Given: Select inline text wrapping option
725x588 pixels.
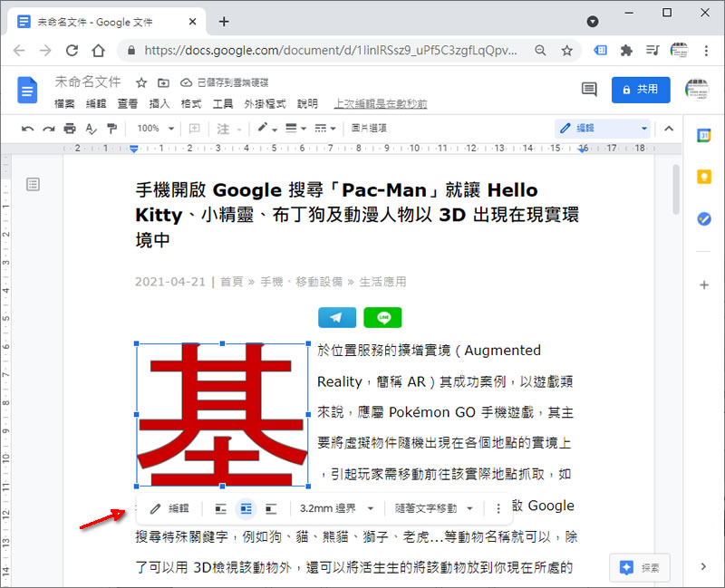Looking at the screenshot, I should tap(221, 509).
